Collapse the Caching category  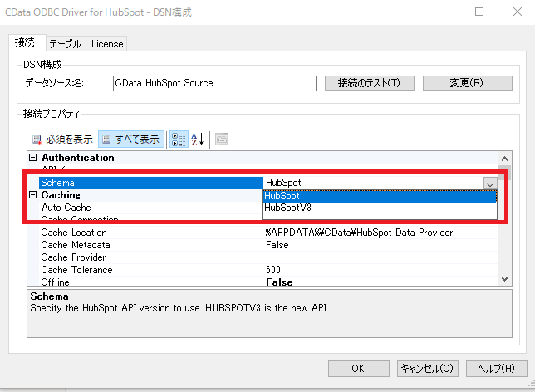[32, 195]
